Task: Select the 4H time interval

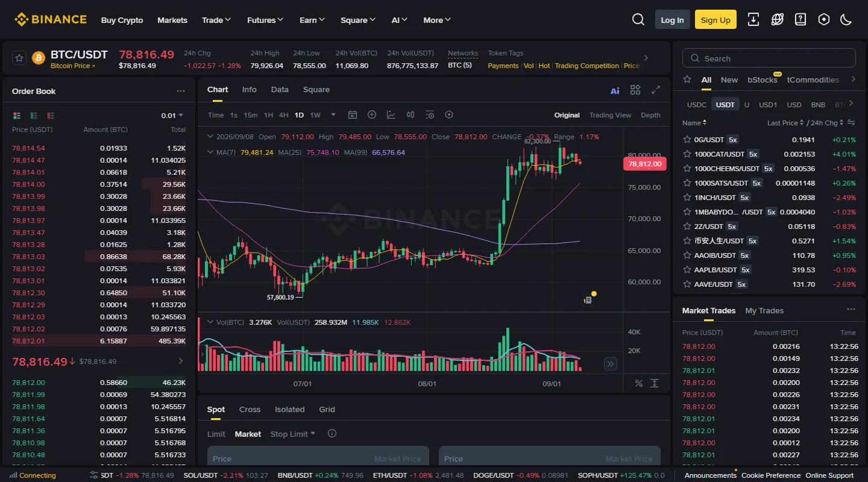Action: pyautogui.click(x=283, y=115)
